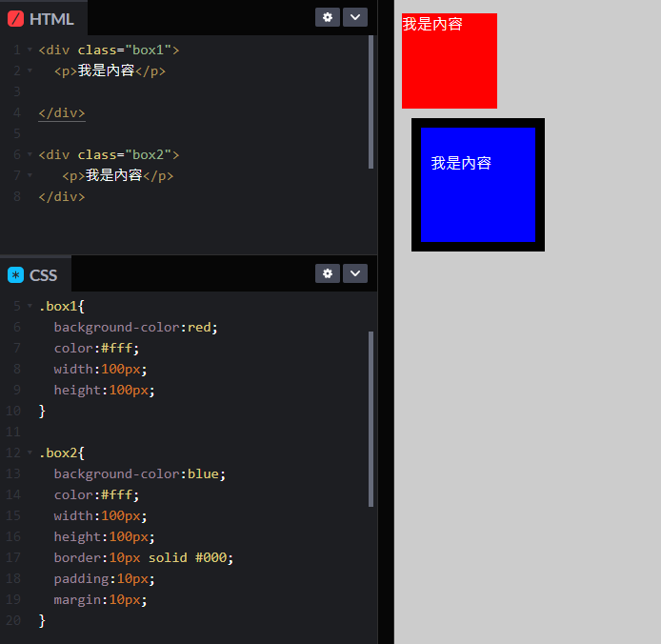Click the red HTML slash icon
The width and height of the screenshot is (661, 644).
coord(15,19)
